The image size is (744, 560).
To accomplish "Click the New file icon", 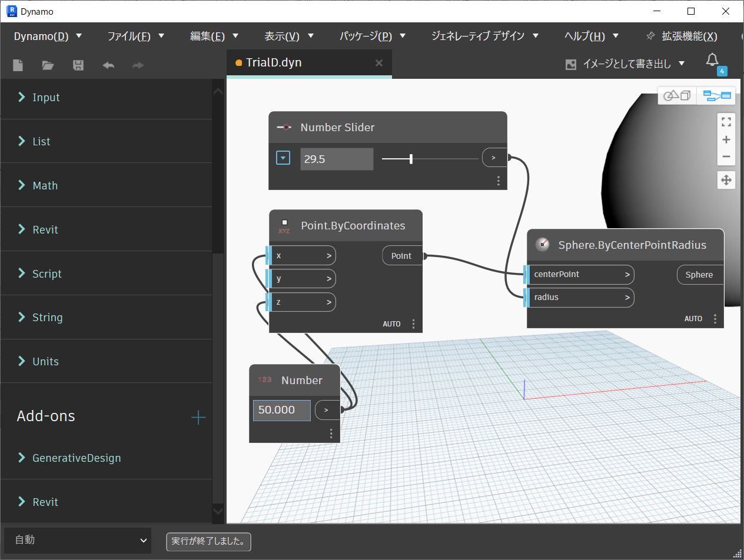I will (18, 65).
